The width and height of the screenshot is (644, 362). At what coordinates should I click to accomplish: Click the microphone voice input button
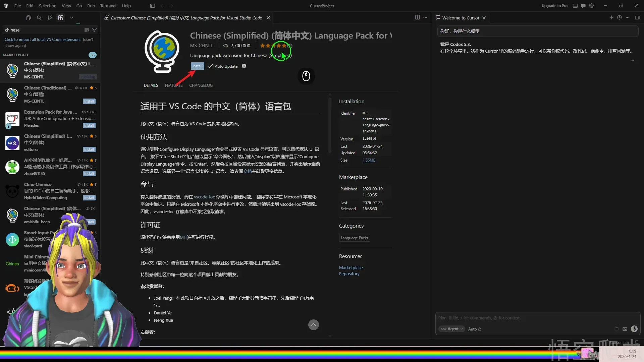634,329
